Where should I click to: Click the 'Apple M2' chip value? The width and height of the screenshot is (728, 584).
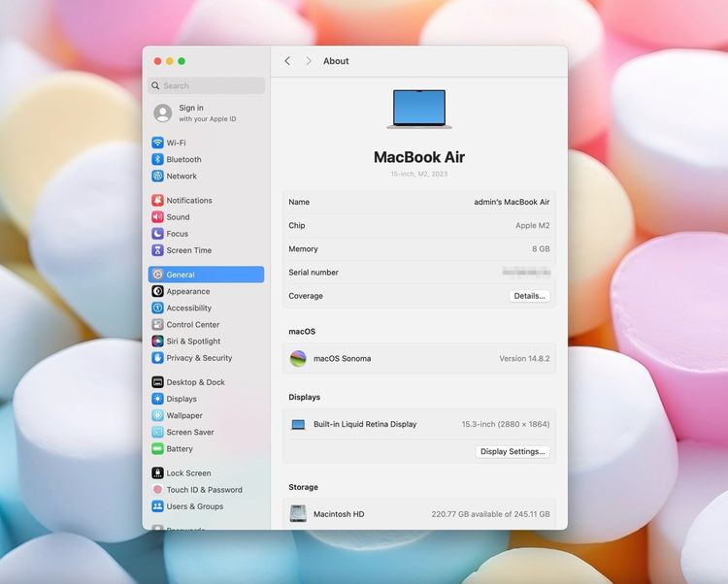pyautogui.click(x=533, y=225)
